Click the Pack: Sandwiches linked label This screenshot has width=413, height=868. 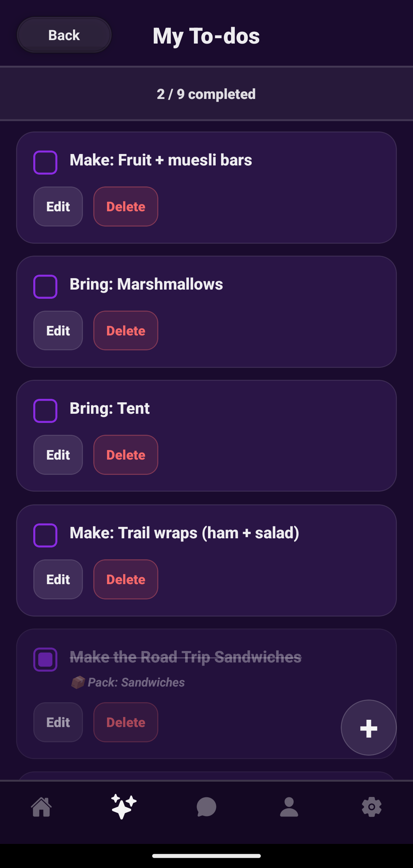point(136,682)
